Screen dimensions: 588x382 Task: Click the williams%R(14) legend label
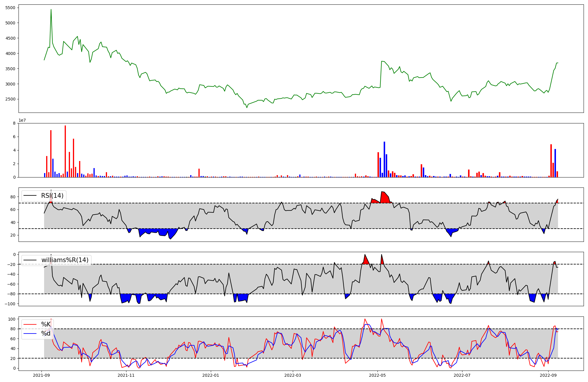pyautogui.click(x=65, y=260)
